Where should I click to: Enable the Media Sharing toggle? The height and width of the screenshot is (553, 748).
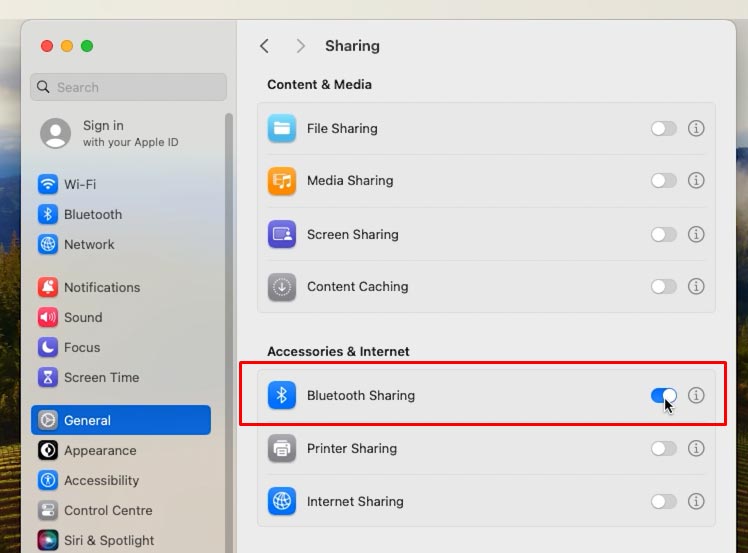coord(664,180)
